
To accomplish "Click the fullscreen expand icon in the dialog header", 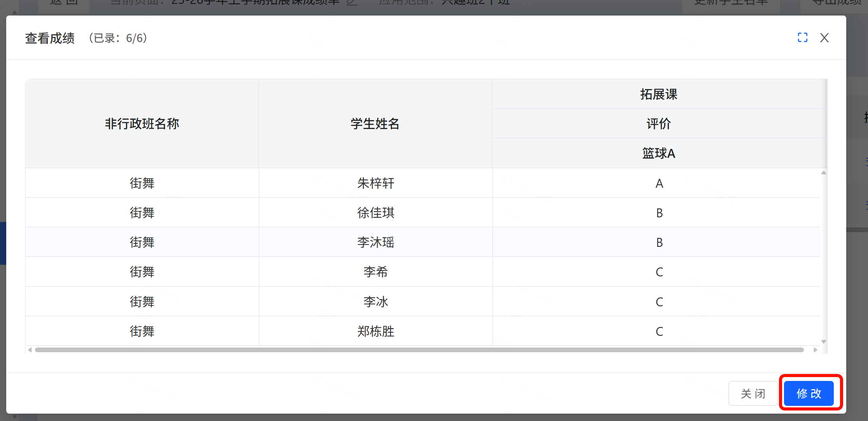I will [802, 38].
